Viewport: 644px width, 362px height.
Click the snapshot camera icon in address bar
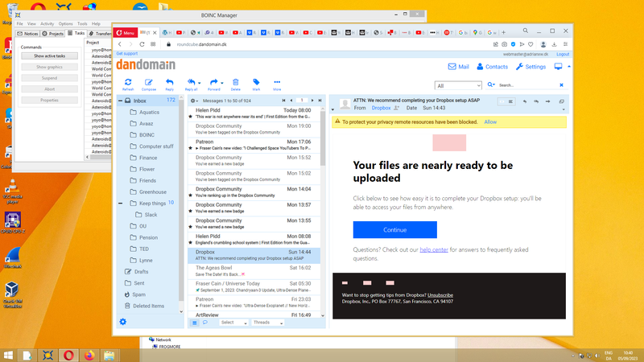(x=505, y=44)
